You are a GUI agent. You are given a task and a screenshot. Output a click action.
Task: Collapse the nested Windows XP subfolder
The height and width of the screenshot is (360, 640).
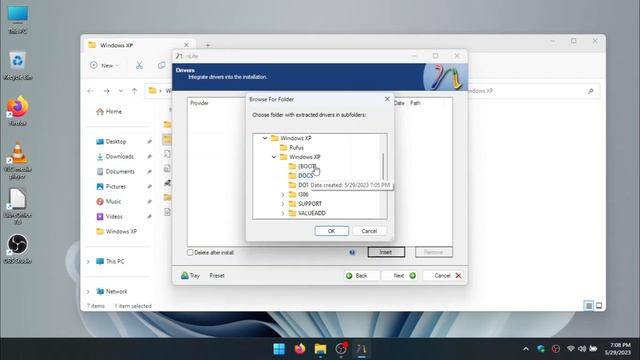coord(274,157)
